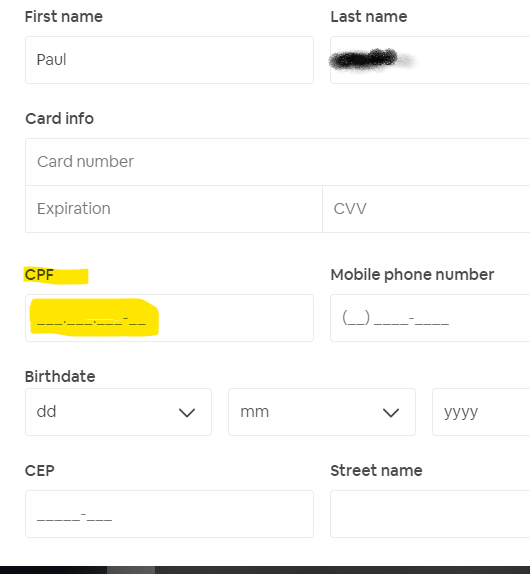The height and width of the screenshot is (574, 530).
Task: Click the Mobile phone number label
Action: (412, 275)
